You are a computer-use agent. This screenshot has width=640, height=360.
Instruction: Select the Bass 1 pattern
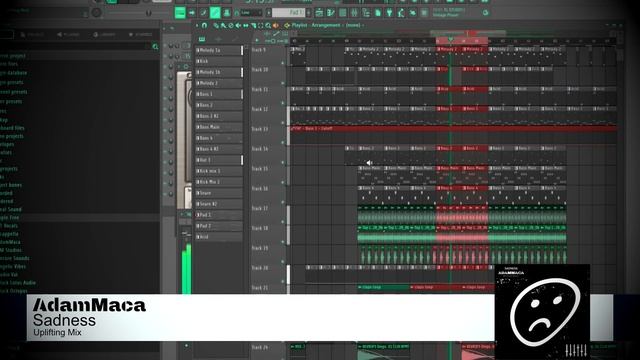pos(219,94)
